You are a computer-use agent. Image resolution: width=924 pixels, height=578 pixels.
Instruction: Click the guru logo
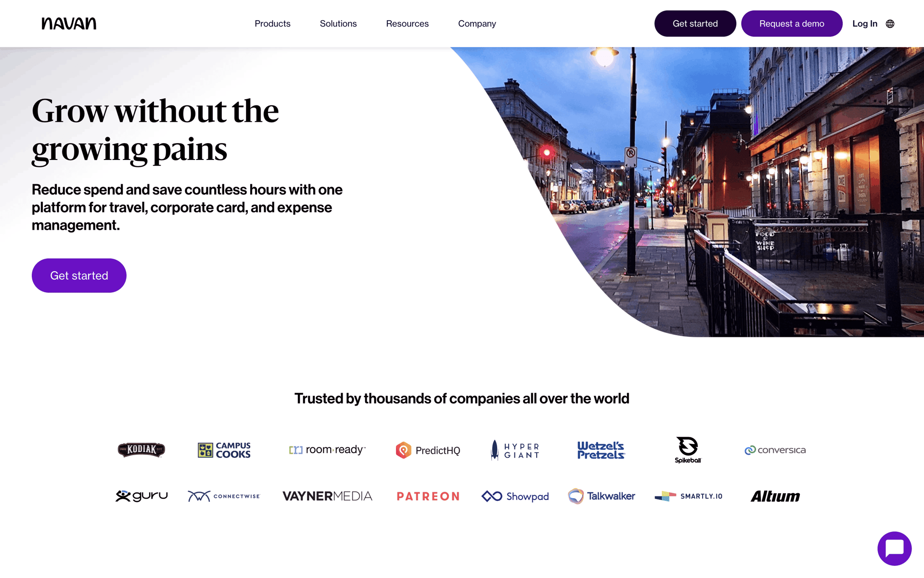click(141, 496)
